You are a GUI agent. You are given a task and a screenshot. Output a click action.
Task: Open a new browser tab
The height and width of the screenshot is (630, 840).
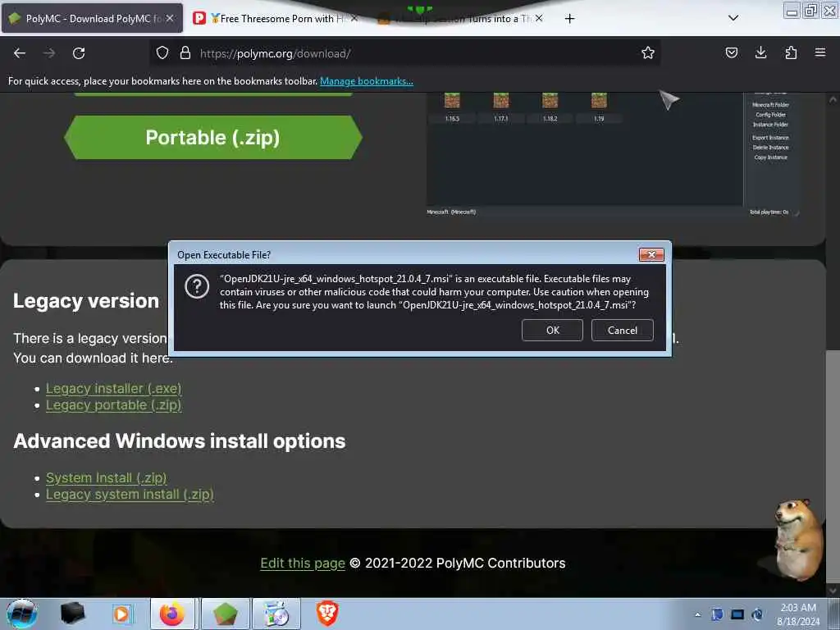pos(569,19)
